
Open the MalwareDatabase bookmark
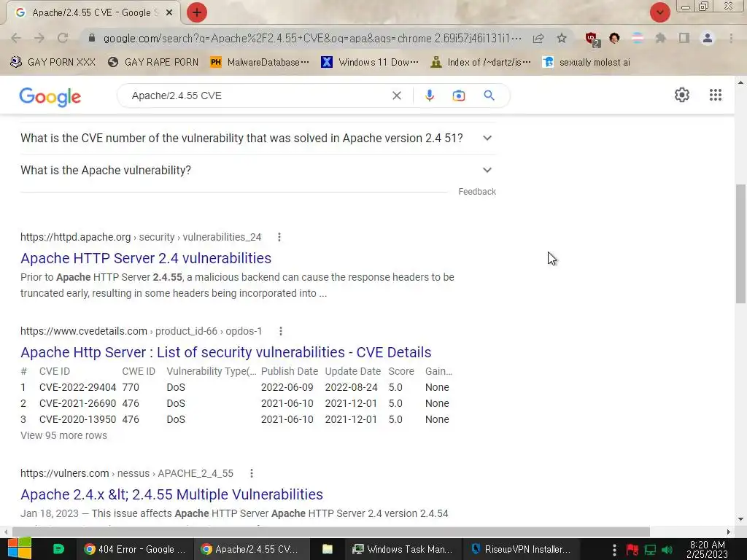click(x=260, y=62)
